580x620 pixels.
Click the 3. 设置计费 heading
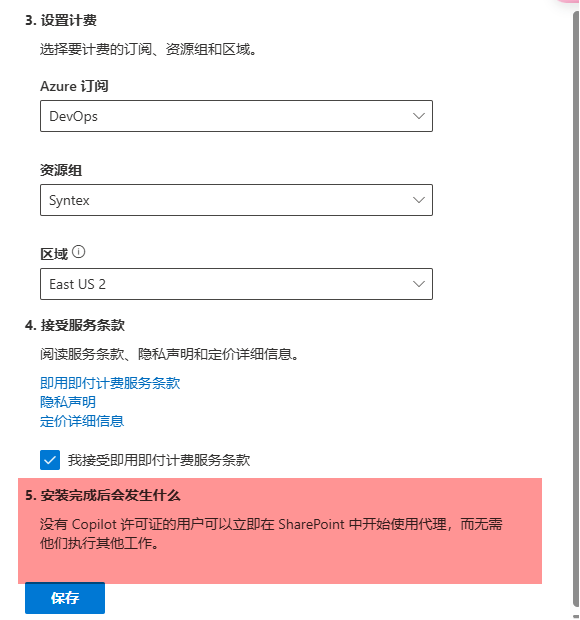(61, 21)
